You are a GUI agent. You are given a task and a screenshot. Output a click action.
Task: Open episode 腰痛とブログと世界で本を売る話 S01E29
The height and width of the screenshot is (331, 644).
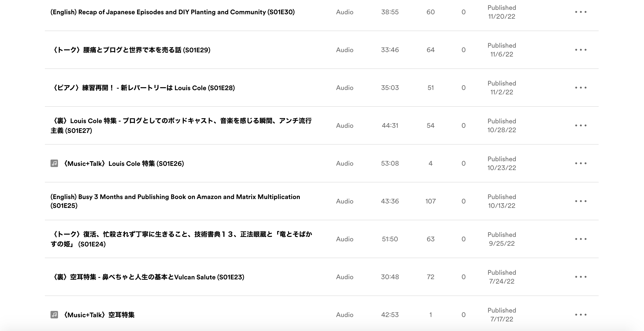click(130, 50)
